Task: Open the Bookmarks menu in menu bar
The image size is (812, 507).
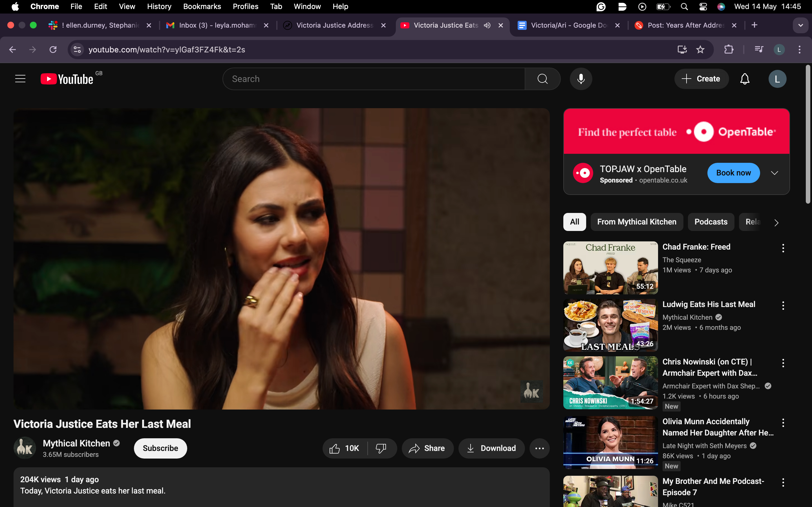Action: (x=202, y=6)
